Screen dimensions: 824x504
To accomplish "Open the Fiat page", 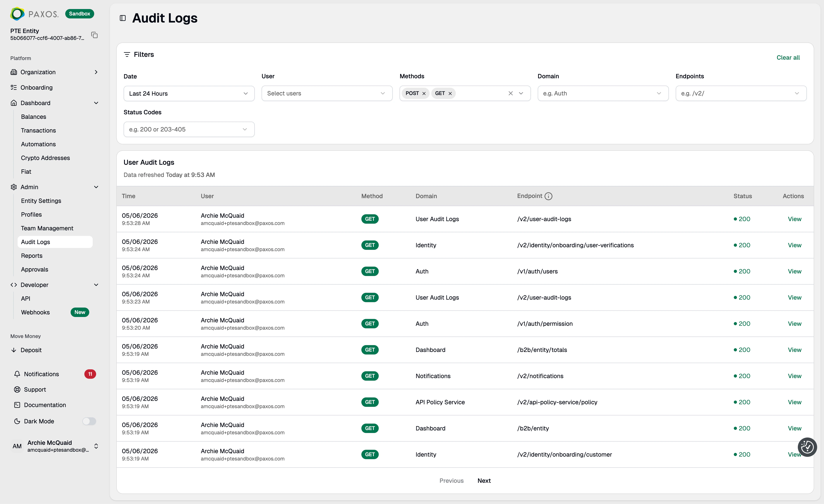I will pyautogui.click(x=26, y=171).
